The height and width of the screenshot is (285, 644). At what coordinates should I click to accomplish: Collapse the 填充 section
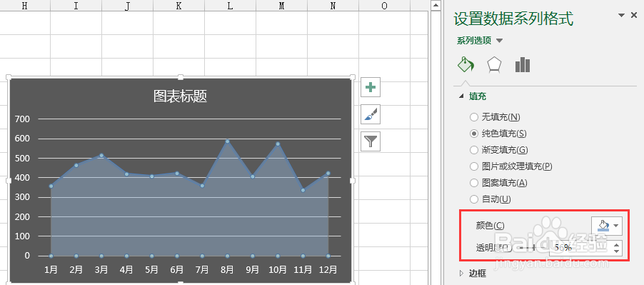click(461, 96)
